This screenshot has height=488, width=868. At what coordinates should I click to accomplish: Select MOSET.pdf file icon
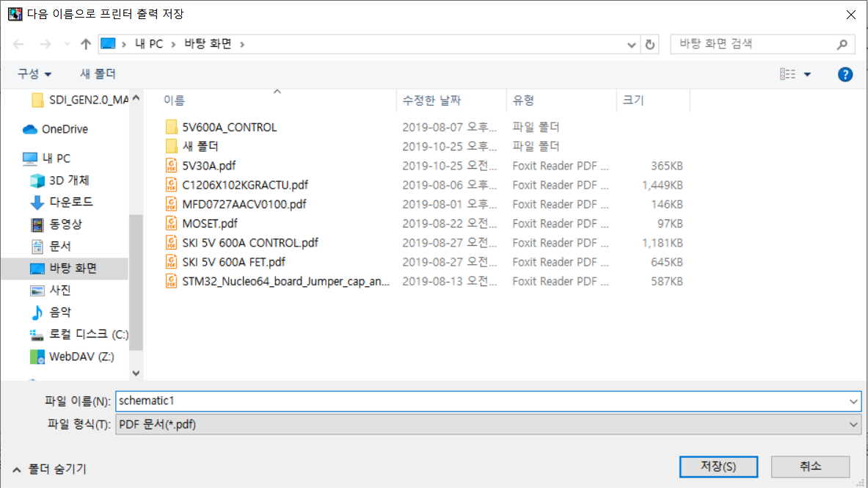pyautogui.click(x=172, y=223)
